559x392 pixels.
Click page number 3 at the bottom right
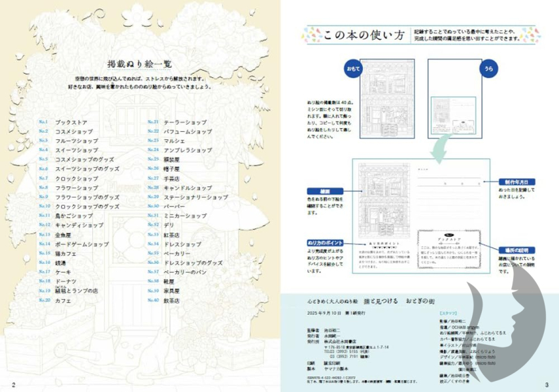(x=546, y=384)
